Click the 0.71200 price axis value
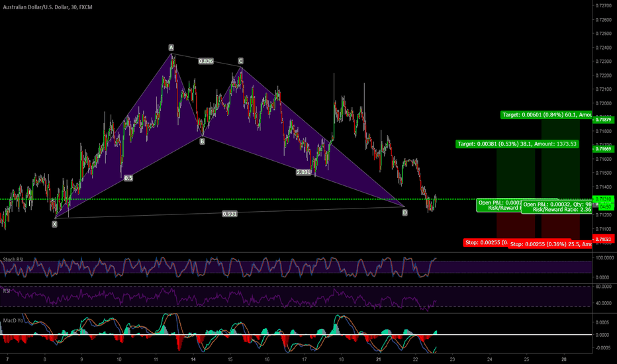The width and height of the screenshot is (617, 364). click(603, 215)
